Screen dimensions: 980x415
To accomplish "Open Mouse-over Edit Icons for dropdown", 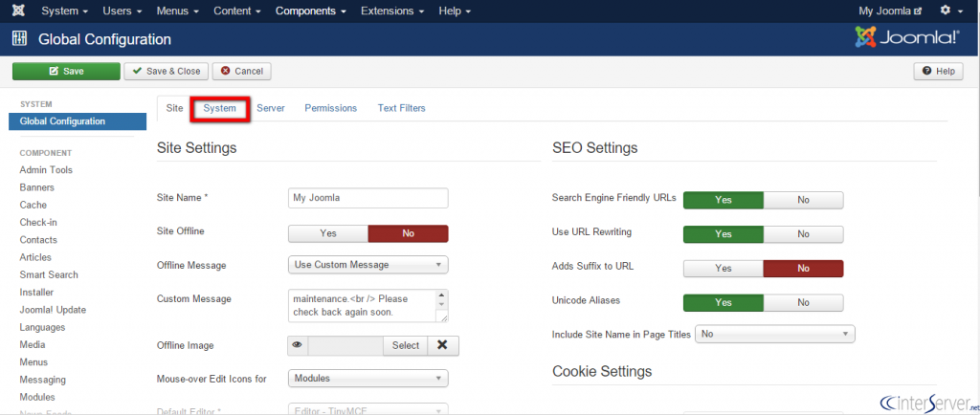I will [368, 378].
